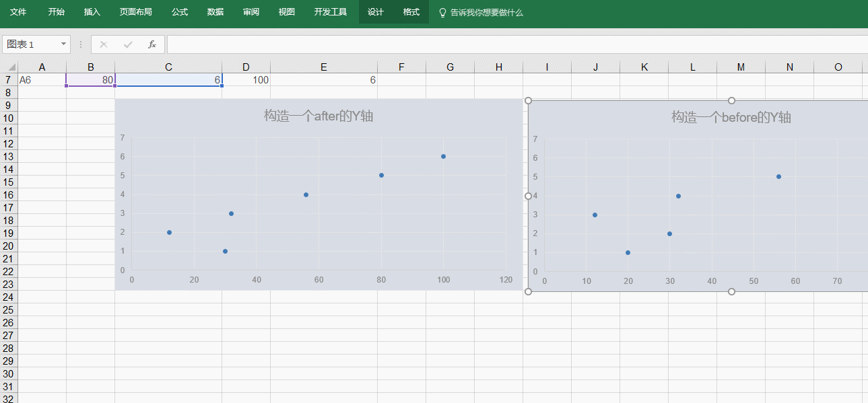Screen dimensions: 868x403
Task: Click the left-middle handle of the before chart
Action: [528, 196]
